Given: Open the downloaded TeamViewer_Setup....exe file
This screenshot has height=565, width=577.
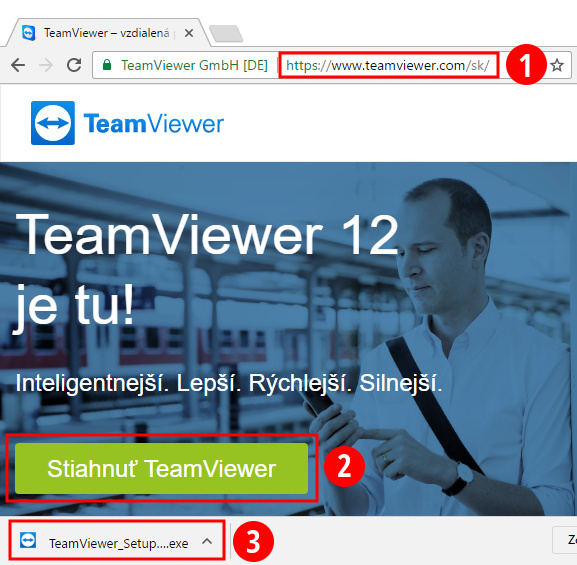Looking at the screenshot, I should (118, 543).
